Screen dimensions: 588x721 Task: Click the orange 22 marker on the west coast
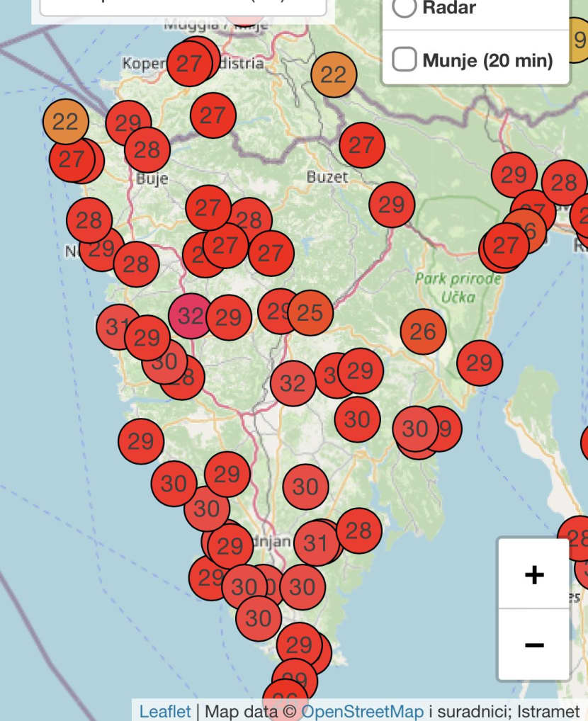pos(65,122)
